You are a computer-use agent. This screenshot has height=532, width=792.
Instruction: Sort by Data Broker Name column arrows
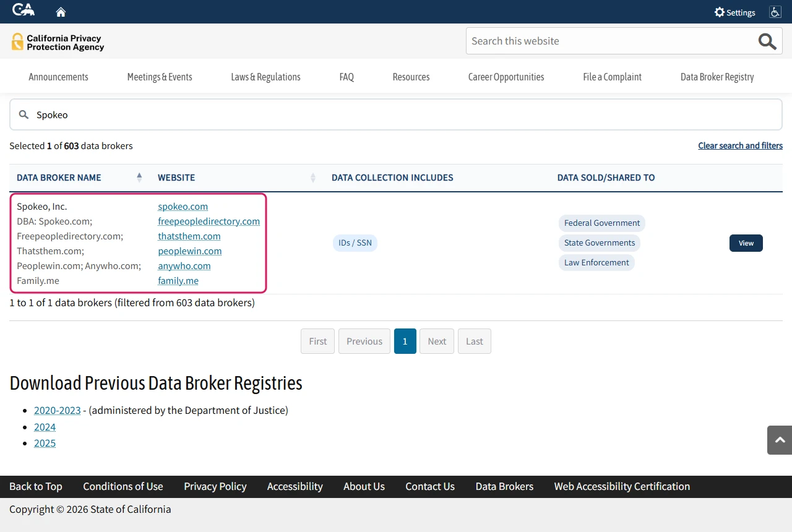point(139,178)
